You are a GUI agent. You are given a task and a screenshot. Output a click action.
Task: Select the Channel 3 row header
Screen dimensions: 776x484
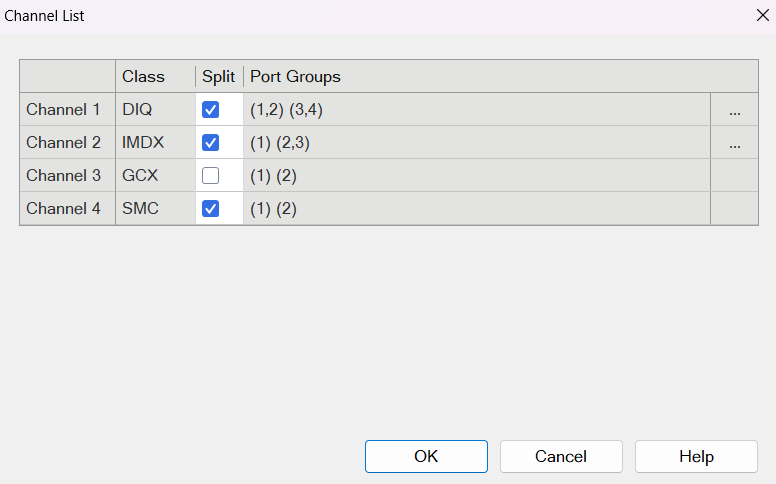(68, 176)
